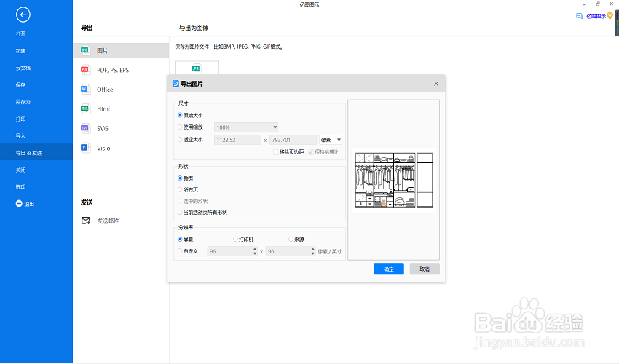This screenshot has width=619, height=364.
Task: Click the 取消 cancel button
Action: (425, 269)
